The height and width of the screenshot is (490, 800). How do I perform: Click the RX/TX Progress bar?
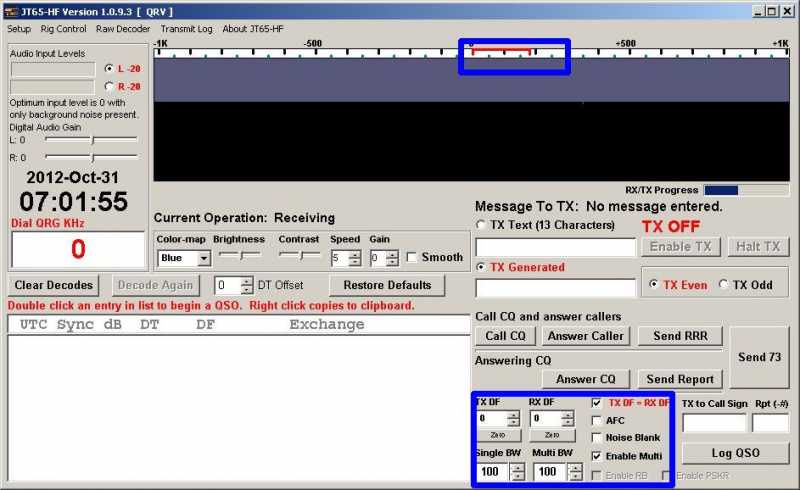[x=746, y=190]
